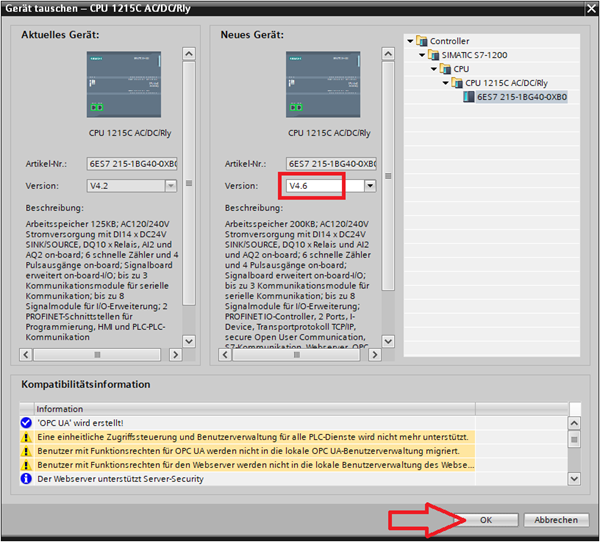This screenshot has height=542, width=600.
Task: Click the new device Artikel-Nr. field
Action: (331, 164)
